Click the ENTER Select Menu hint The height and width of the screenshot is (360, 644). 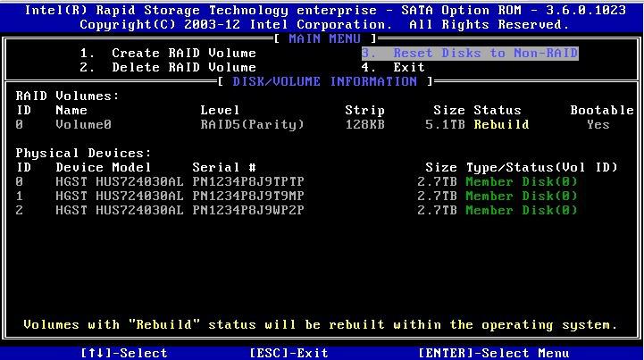[x=492, y=353]
